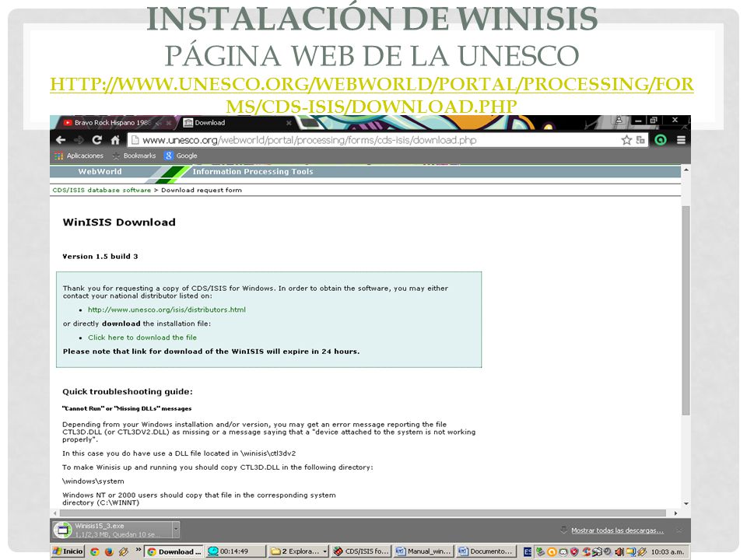Open the Winisis15_3.exe download item
Viewport: 747px width, 560px height.
coord(112,530)
